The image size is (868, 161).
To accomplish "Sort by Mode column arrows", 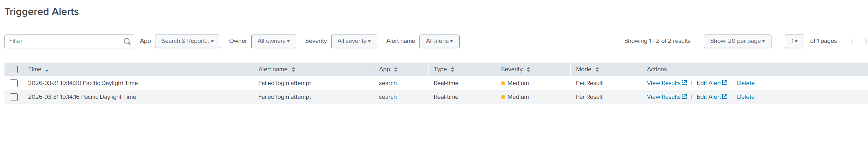I will 597,69.
